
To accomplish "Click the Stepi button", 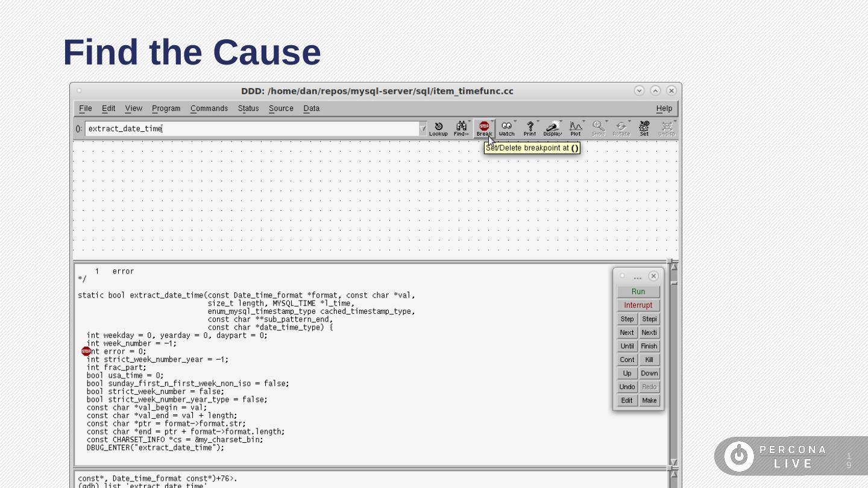I will point(649,319).
